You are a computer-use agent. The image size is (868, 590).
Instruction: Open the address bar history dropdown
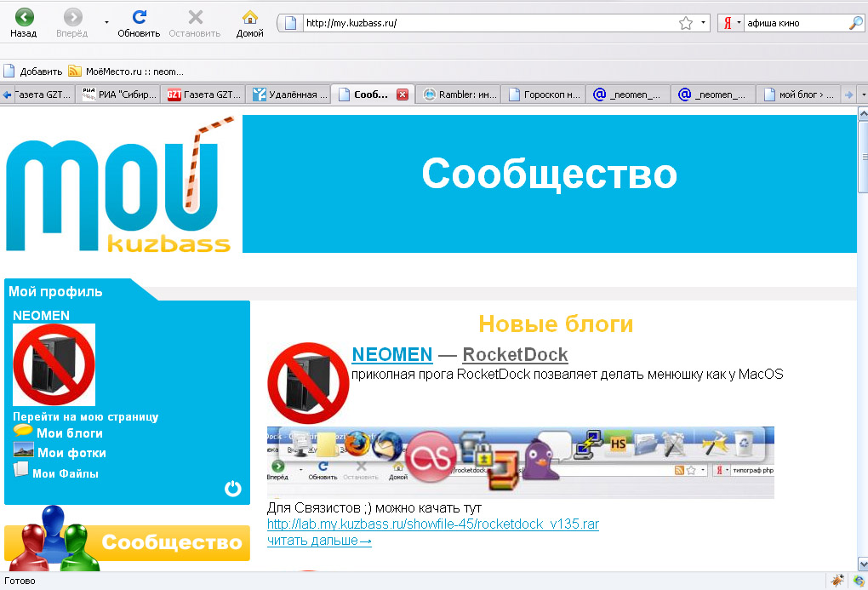[x=703, y=23]
